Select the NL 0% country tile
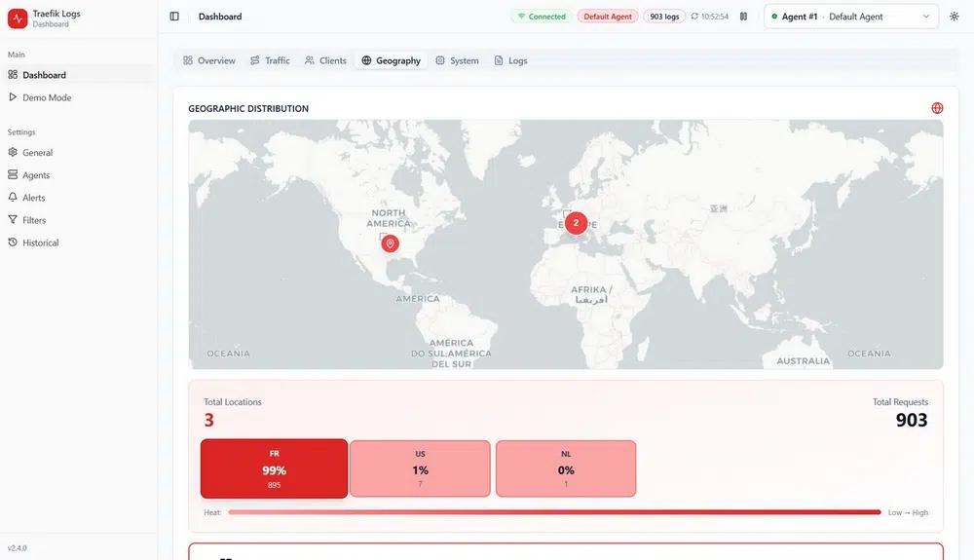Image resolution: width=974 pixels, height=560 pixels. tap(566, 468)
